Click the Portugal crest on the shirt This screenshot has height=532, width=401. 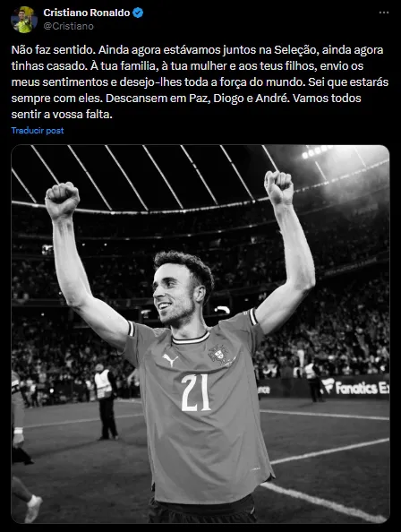coord(218,354)
